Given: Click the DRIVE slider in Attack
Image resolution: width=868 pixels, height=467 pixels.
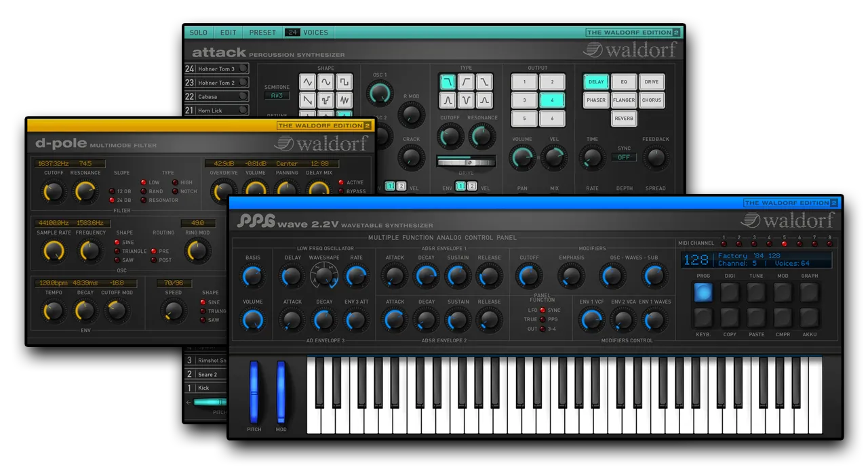Looking at the screenshot, I should (465, 161).
